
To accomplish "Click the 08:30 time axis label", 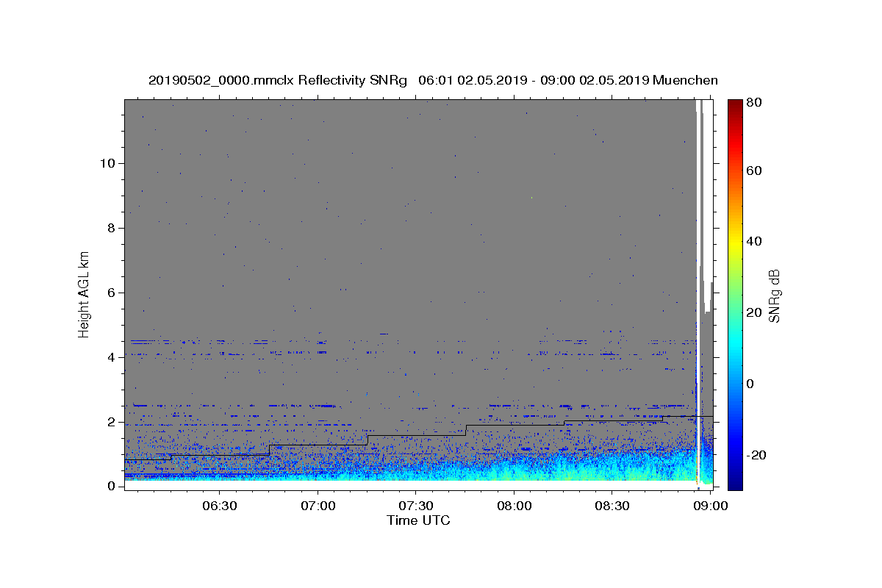I will point(612,506).
